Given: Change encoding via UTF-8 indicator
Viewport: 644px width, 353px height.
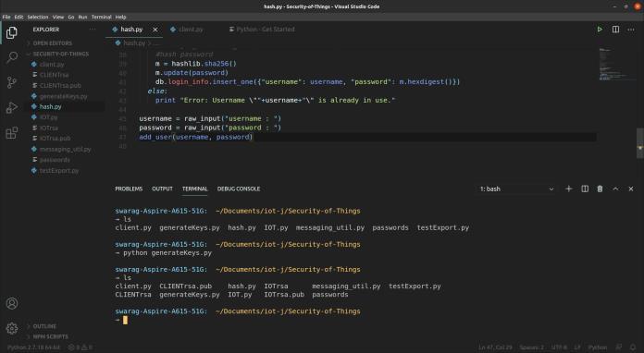Looking at the screenshot, I should pos(559,347).
